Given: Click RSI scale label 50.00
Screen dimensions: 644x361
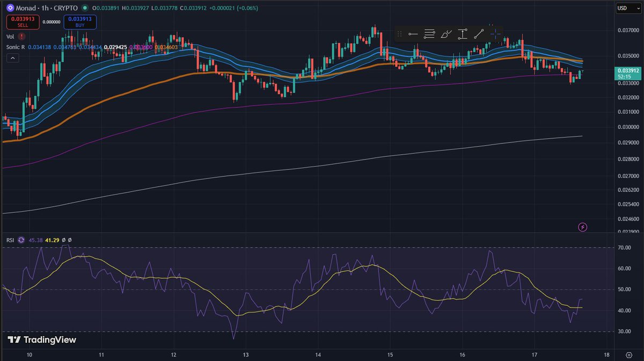Looking at the screenshot, I should [624, 290].
